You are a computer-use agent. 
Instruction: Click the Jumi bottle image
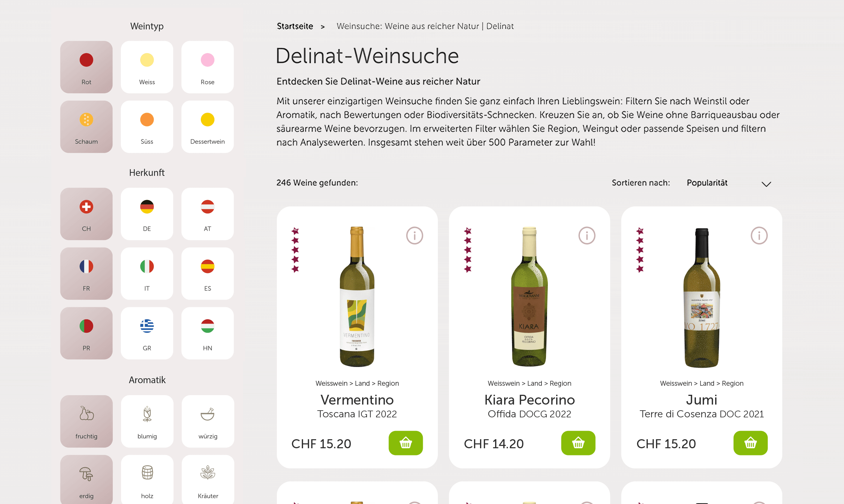[x=702, y=298]
